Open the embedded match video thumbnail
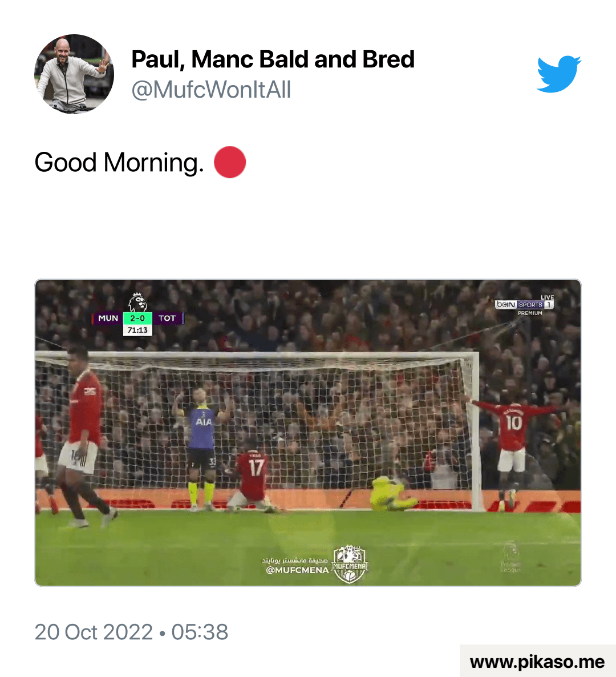Screen dimensions: 616x677 308,433
